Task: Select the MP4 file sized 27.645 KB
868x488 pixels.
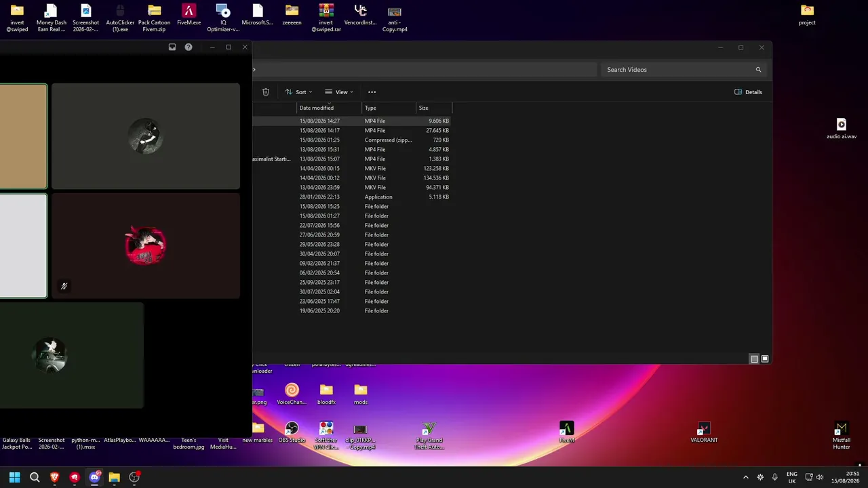Action: click(351, 130)
